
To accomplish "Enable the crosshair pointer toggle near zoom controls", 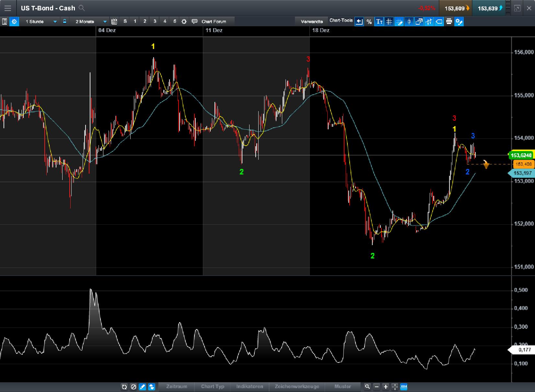I will [x=395, y=387].
